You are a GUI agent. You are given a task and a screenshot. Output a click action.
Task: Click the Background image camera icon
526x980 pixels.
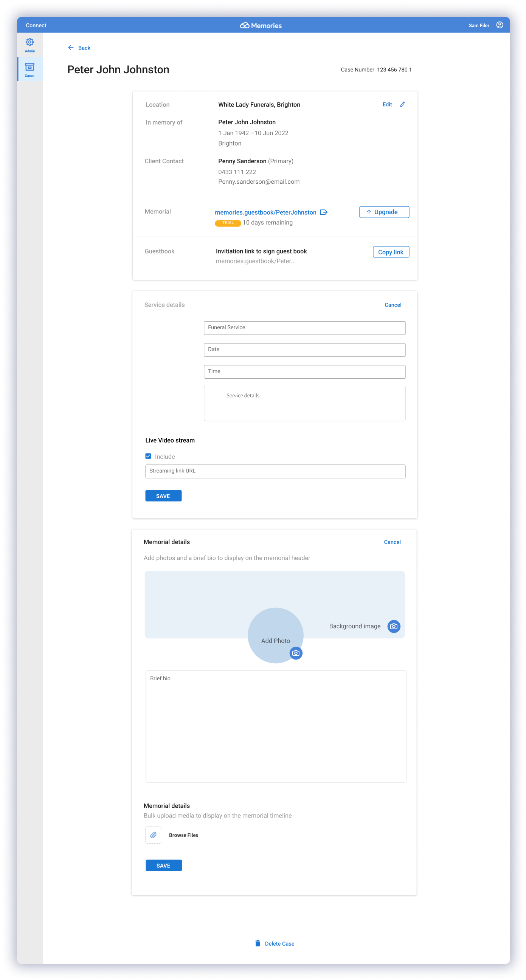(x=394, y=626)
